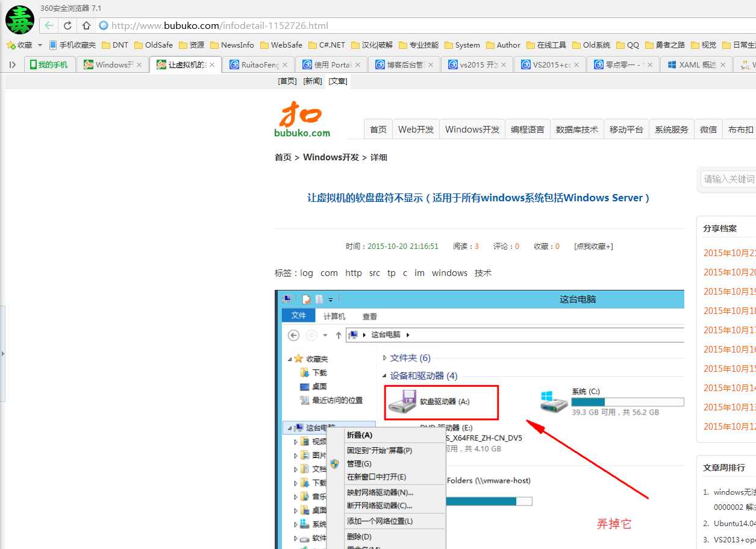Click the 'windows' tag link
This screenshot has width=756, height=549.
point(449,273)
